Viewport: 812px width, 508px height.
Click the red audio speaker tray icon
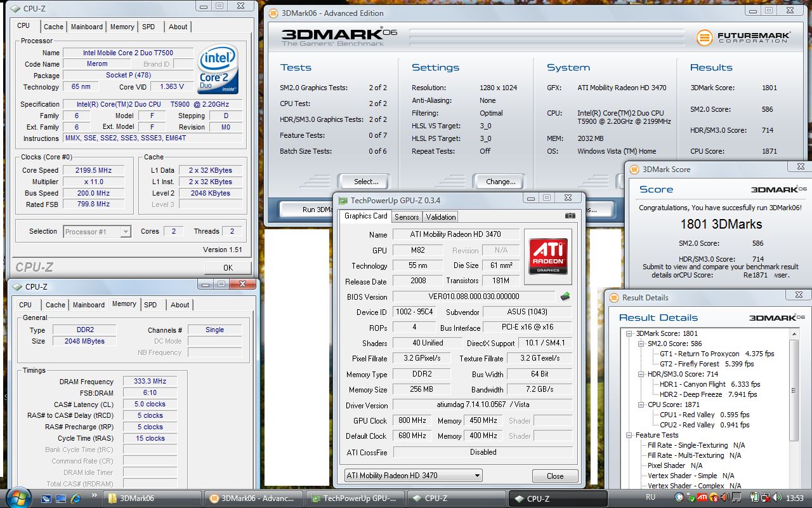click(725, 497)
